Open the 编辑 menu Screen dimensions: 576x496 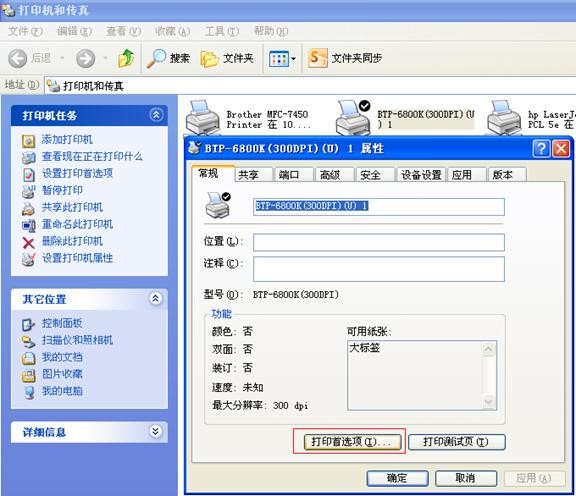pos(74,31)
